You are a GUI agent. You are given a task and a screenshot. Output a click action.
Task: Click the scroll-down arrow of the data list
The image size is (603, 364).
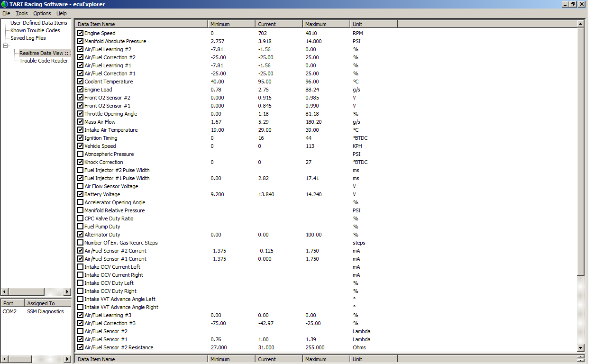(x=581, y=348)
